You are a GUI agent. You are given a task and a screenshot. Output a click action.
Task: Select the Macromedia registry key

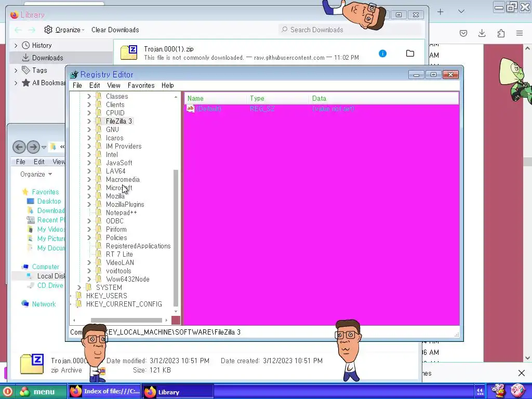123,179
